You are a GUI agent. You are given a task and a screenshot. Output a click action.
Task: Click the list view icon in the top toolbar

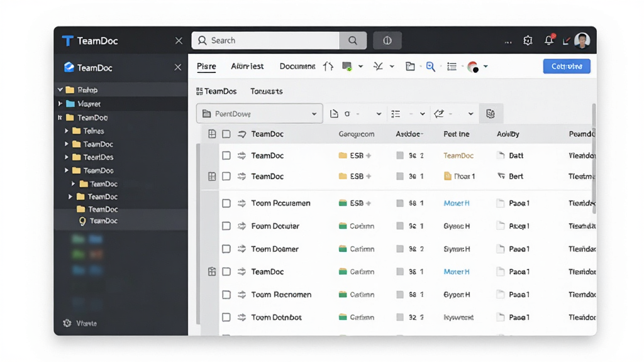pyautogui.click(x=452, y=67)
